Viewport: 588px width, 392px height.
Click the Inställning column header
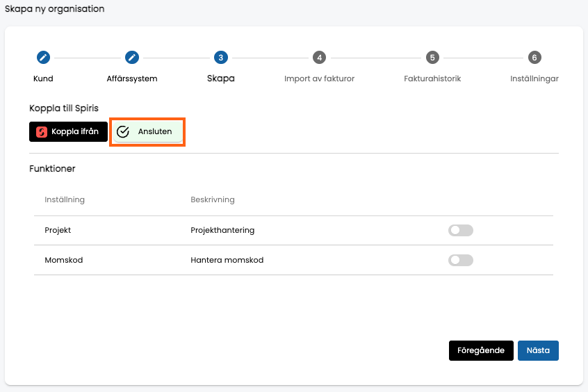pos(65,199)
